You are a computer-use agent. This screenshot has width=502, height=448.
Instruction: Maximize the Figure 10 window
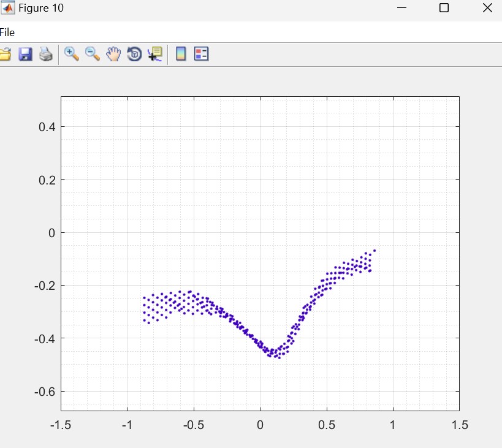tap(444, 8)
